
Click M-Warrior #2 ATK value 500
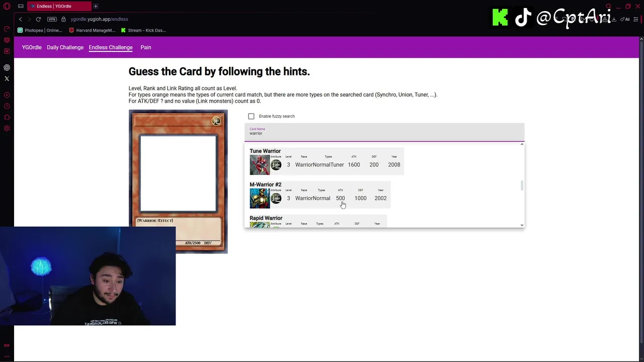tap(341, 198)
